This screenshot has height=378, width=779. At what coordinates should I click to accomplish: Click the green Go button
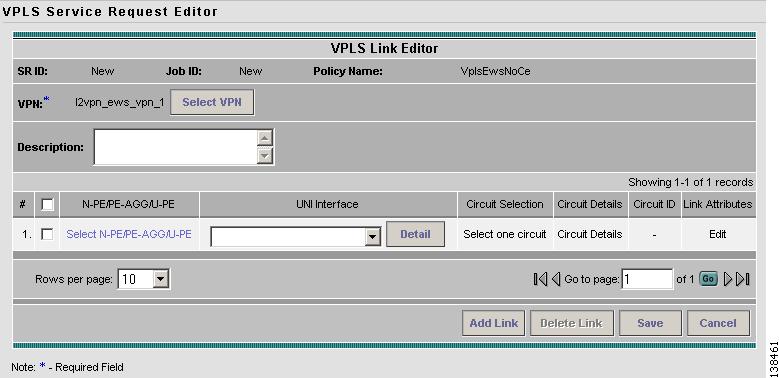(708, 279)
